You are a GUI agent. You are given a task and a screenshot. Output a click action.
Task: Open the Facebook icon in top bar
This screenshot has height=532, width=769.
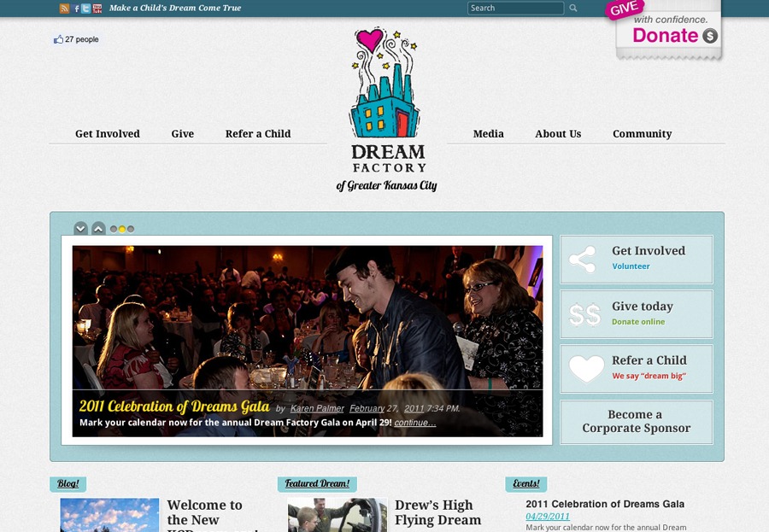(76, 9)
